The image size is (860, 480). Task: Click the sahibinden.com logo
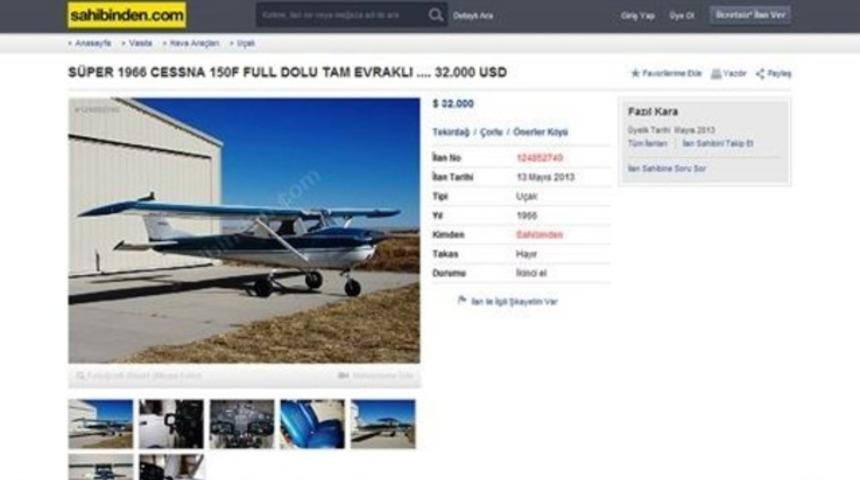(127, 15)
